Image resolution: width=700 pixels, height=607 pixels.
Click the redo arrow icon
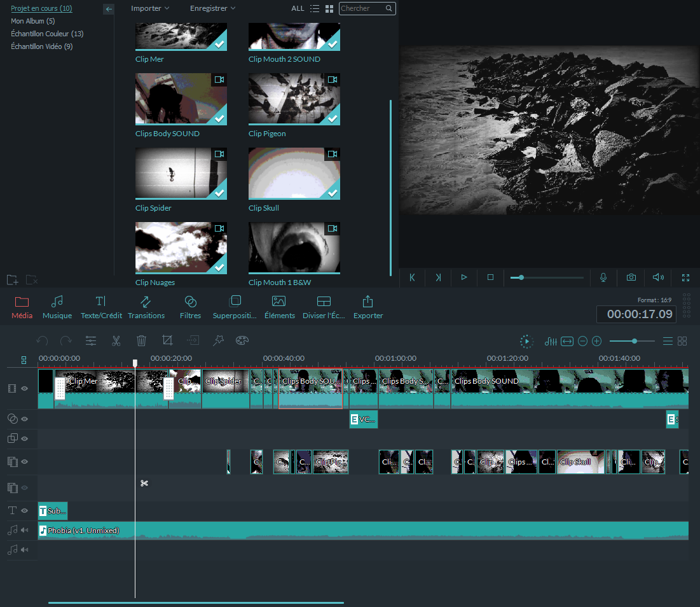click(65, 341)
